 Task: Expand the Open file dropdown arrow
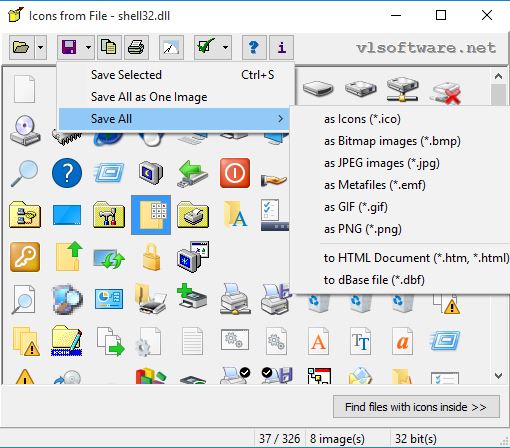tap(40, 47)
